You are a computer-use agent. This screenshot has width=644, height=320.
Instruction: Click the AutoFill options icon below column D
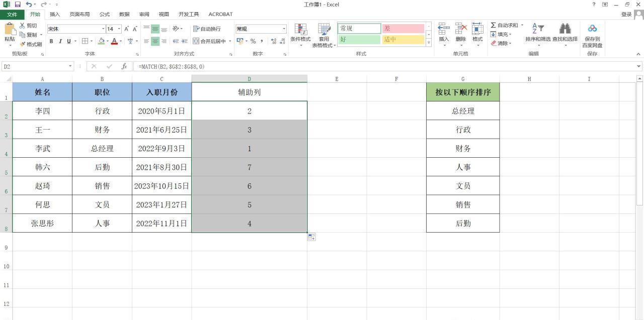311,237
